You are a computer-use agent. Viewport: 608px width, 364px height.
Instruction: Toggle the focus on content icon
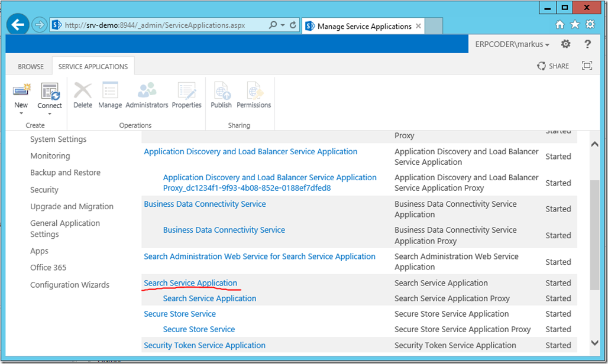click(587, 66)
